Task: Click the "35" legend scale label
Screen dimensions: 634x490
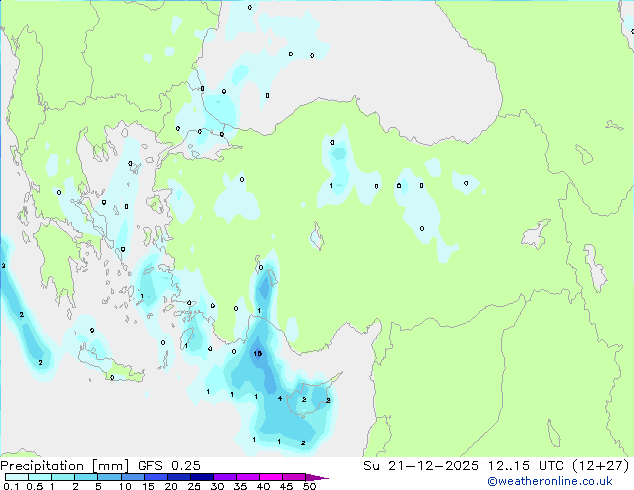Action: (241, 486)
